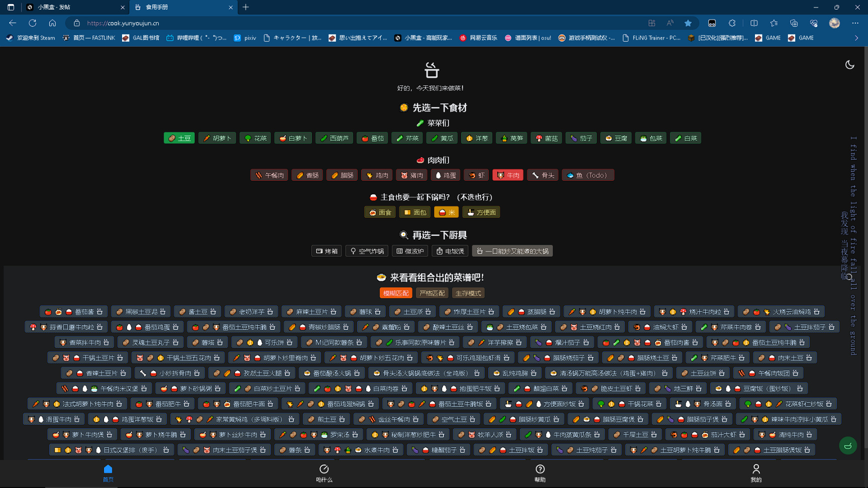Switch to the 食用手册 browser tab

[x=183, y=7]
